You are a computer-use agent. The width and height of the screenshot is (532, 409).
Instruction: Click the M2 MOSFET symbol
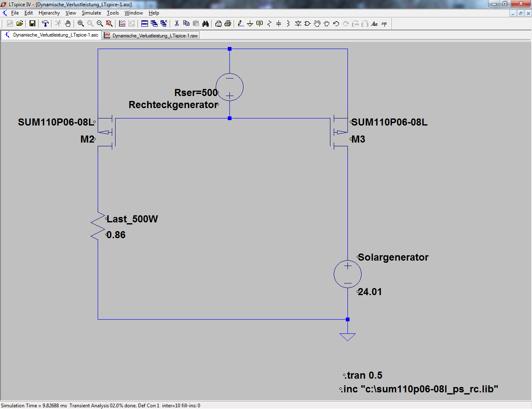107,132
